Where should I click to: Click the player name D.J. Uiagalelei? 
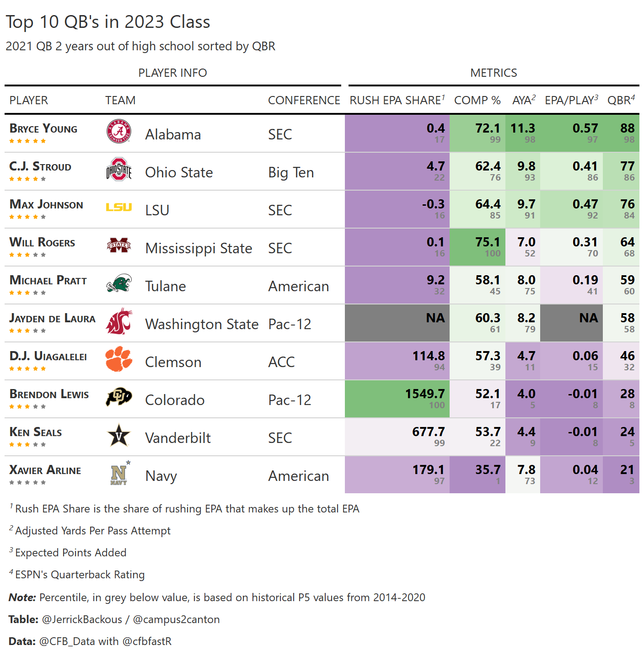[48, 356]
